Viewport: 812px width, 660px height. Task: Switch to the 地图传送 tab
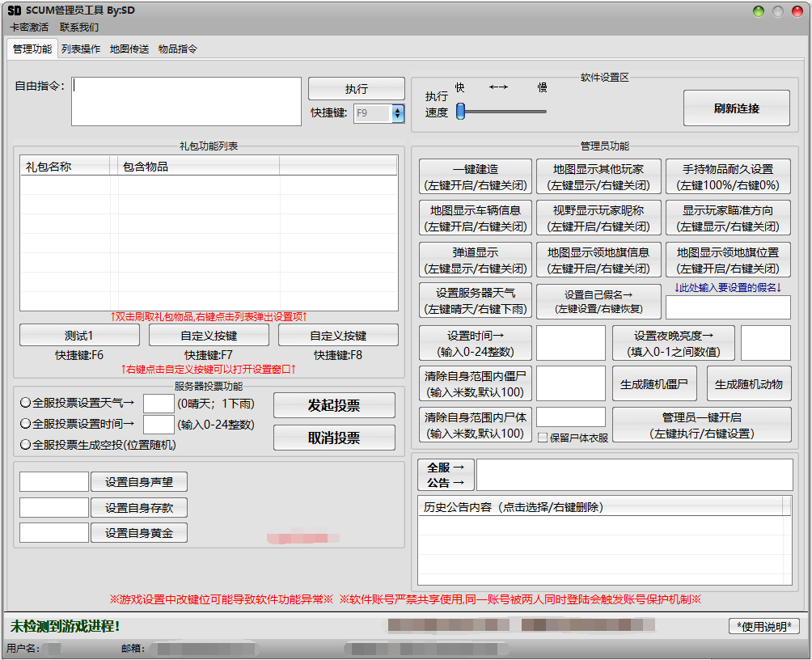tap(129, 49)
